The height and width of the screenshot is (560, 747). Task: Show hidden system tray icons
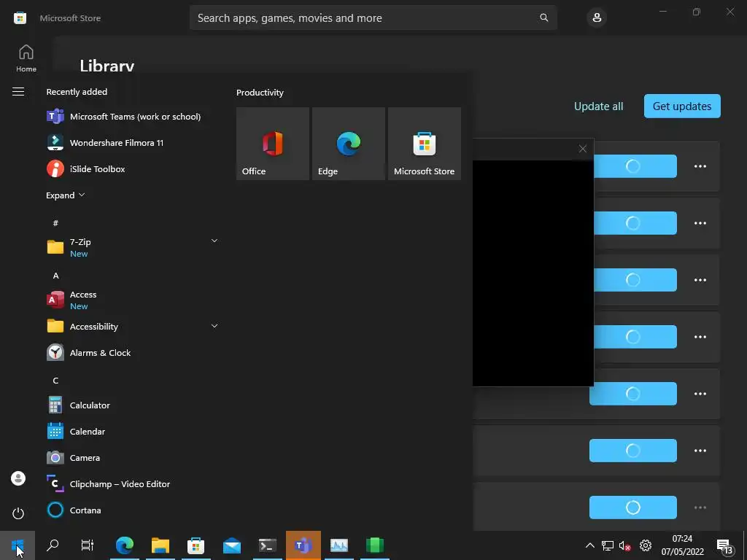pyautogui.click(x=589, y=545)
